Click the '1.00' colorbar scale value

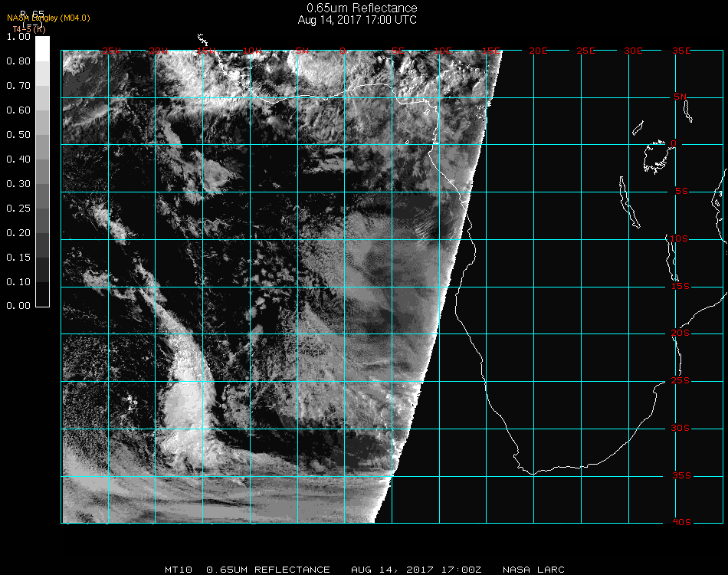pos(18,37)
